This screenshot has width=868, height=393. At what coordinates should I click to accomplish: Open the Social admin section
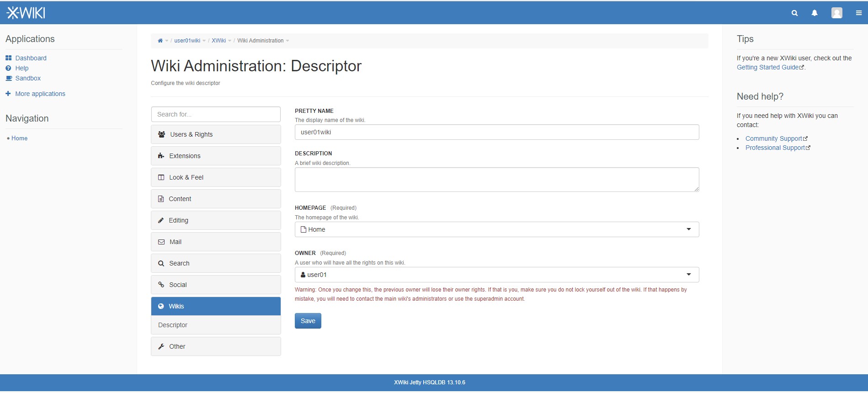[216, 285]
